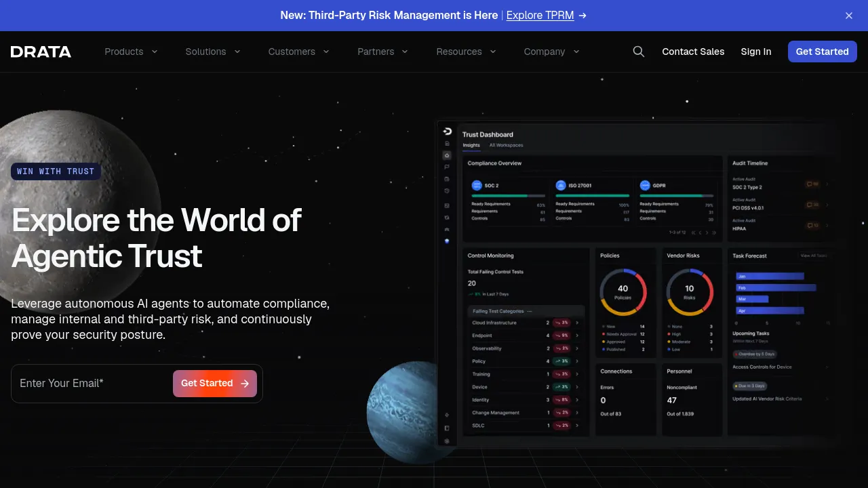This screenshot has height=488, width=868.
Task: Submit with the gradient Get Started button
Action: pos(215,384)
